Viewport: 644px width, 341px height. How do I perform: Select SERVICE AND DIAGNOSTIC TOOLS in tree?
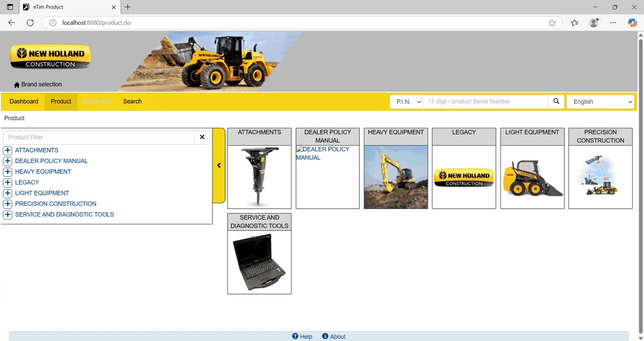64,215
